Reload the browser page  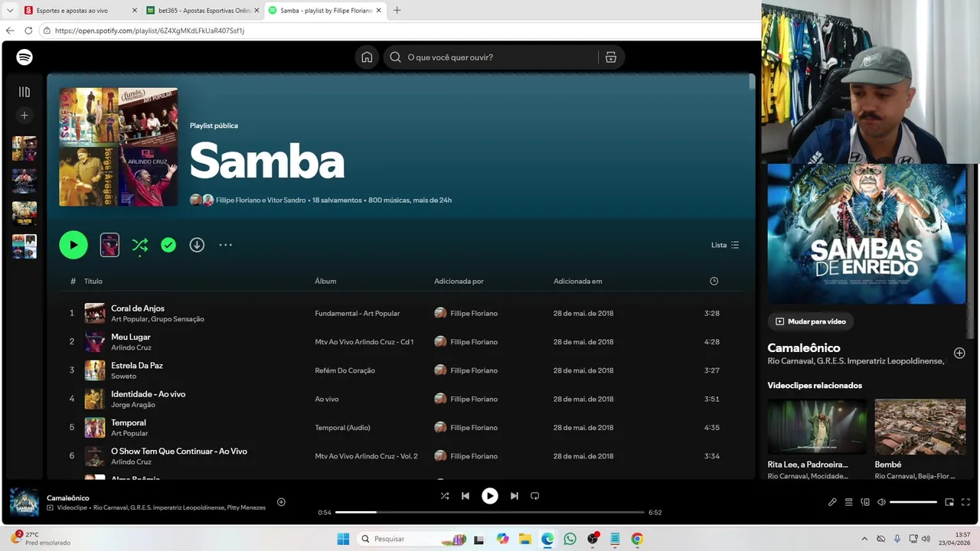pos(28,31)
